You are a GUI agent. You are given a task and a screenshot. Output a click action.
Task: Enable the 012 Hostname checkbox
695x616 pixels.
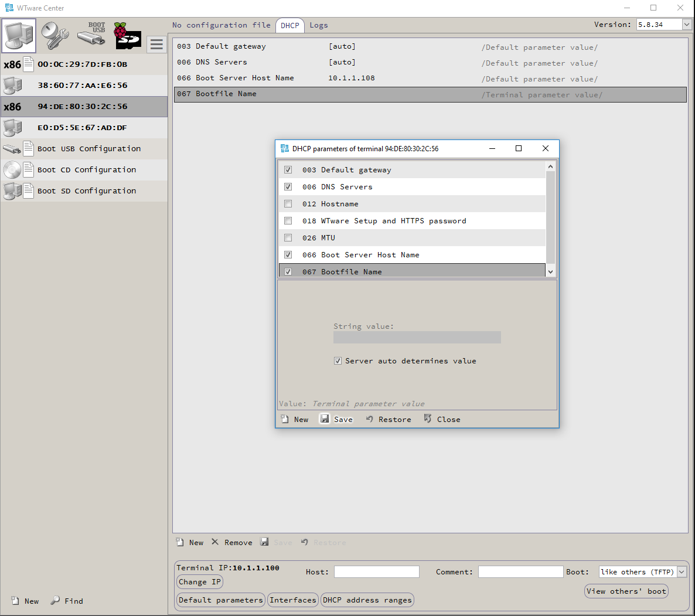coord(288,204)
